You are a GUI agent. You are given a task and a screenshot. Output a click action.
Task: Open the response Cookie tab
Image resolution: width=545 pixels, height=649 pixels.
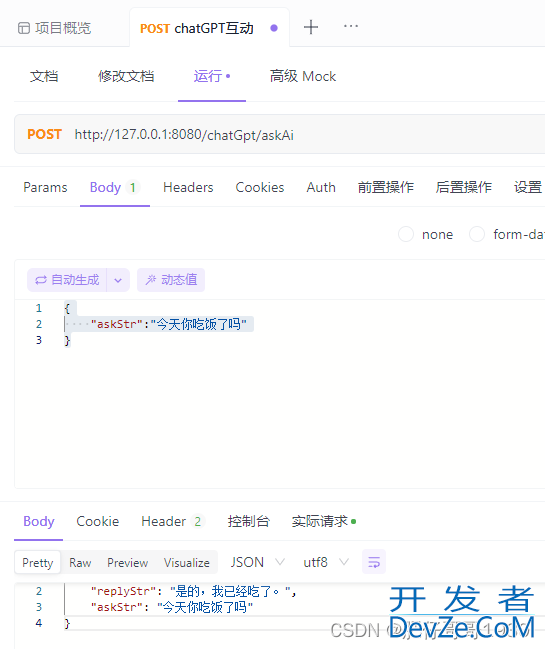[x=98, y=521]
